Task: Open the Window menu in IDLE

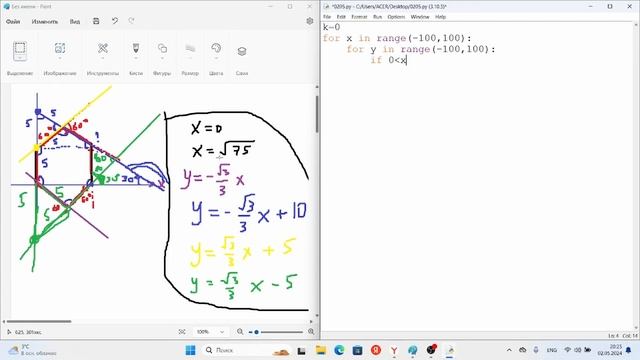Action: (x=420, y=17)
